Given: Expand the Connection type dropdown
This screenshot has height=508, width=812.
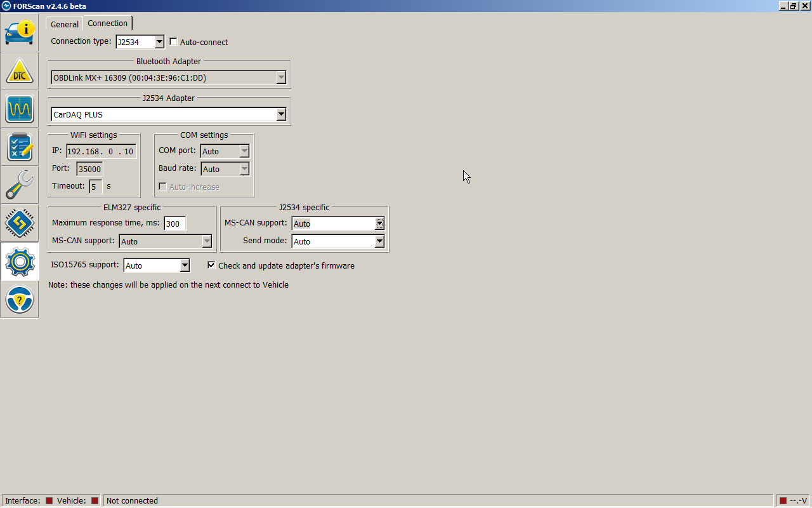Looking at the screenshot, I should tap(159, 42).
